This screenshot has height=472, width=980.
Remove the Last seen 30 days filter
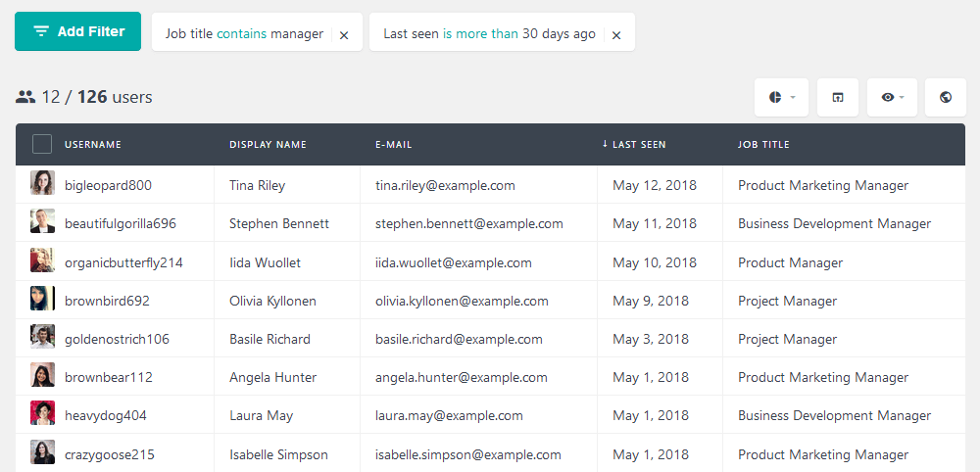pyautogui.click(x=616, y=35)
